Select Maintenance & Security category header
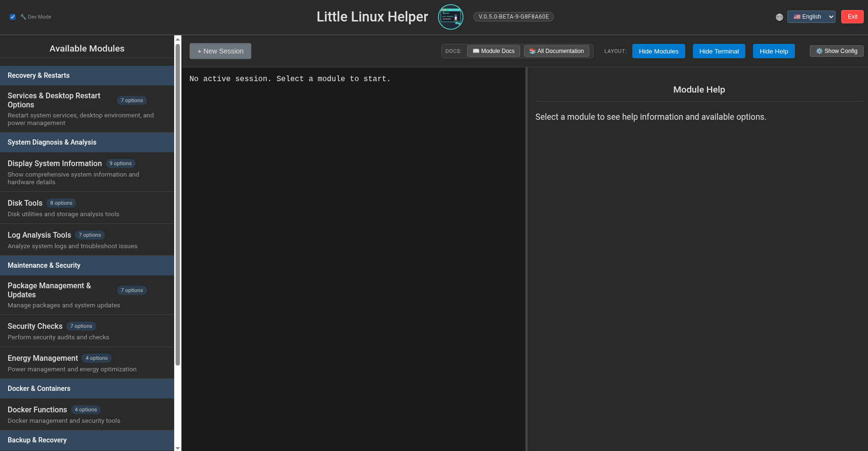The width and height of the screenshot is (868, 451). coord(87,265)
